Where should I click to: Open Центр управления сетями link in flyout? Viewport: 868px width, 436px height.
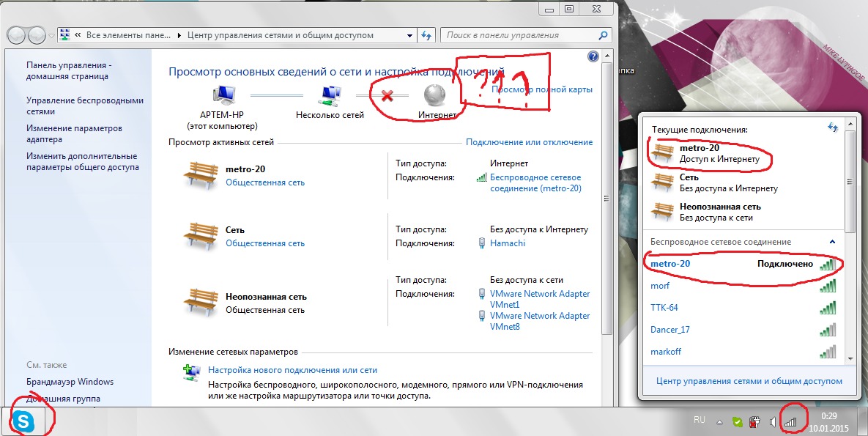749,381
